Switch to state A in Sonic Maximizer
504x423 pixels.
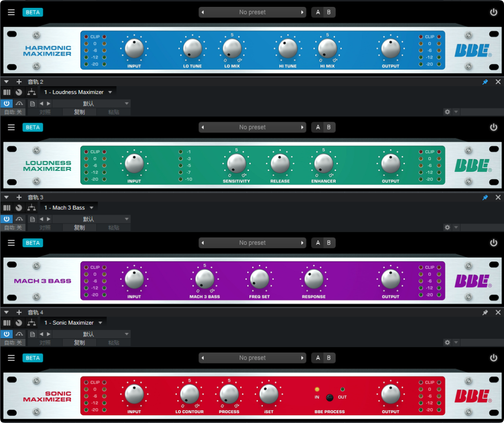318,358
